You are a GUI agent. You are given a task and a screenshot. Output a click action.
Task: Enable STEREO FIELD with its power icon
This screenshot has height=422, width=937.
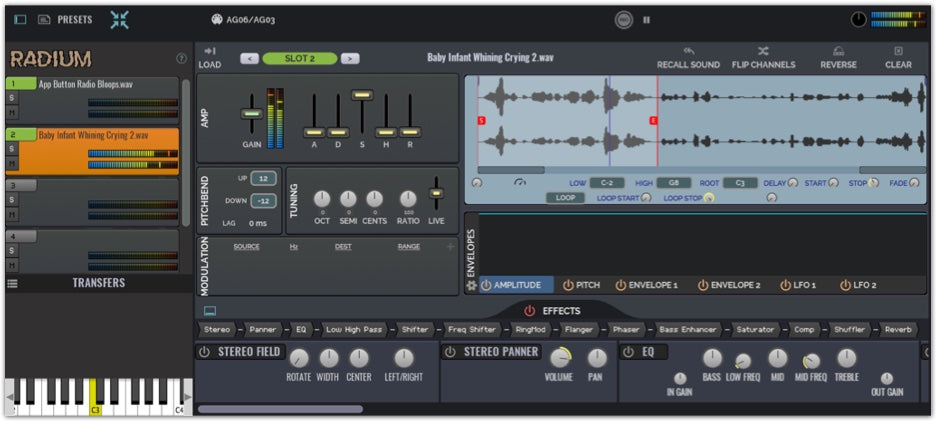[x=204, y=352]
